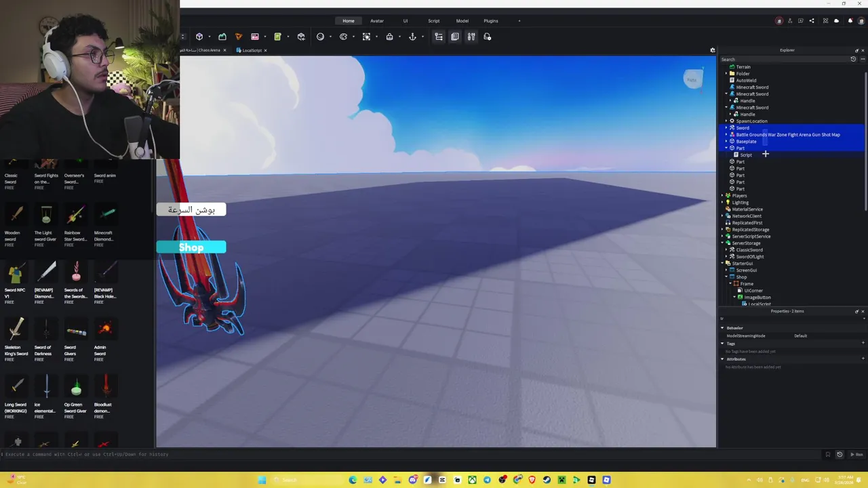
Task: Select SwordOfLight in ServerStorage
Action: tap(749, 257)
